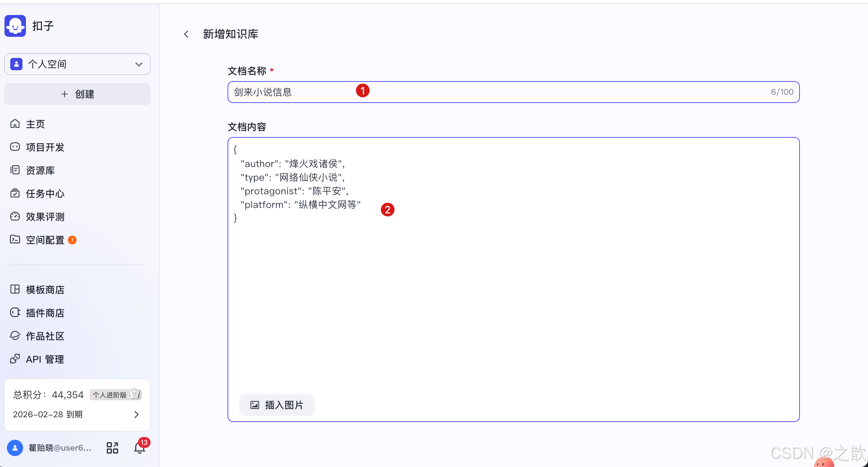868x467 pixels.
Task: Visit the 模板商店 template store
Action: pyautogui.click(x=45, y=289)
